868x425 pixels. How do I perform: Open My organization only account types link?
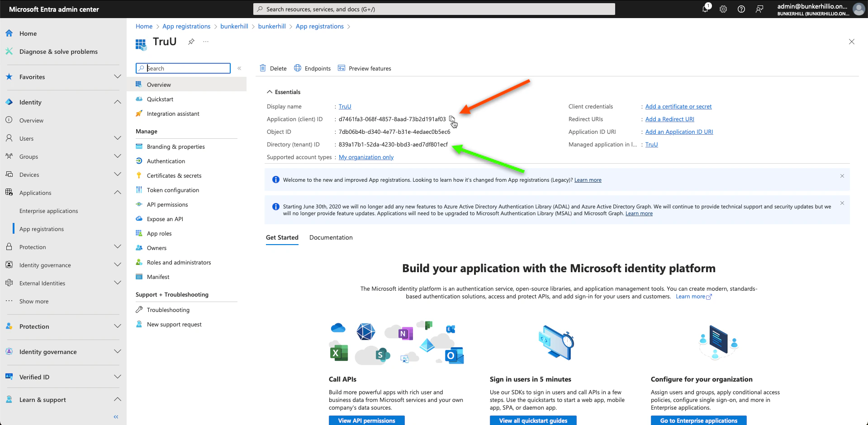pyautogui.click(x=366, y=157)
